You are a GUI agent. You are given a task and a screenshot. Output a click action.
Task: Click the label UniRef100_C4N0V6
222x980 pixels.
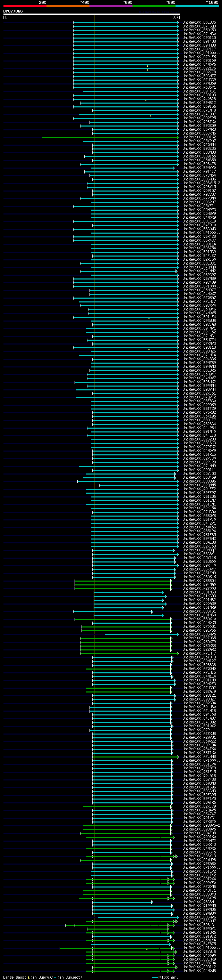[199, 65]
